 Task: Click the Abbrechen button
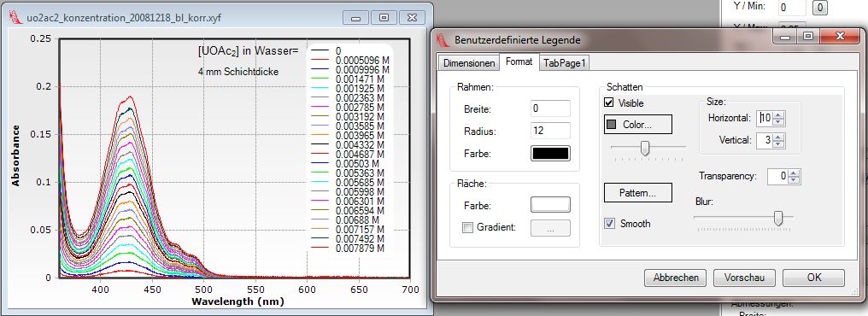[x=676, y=278]
